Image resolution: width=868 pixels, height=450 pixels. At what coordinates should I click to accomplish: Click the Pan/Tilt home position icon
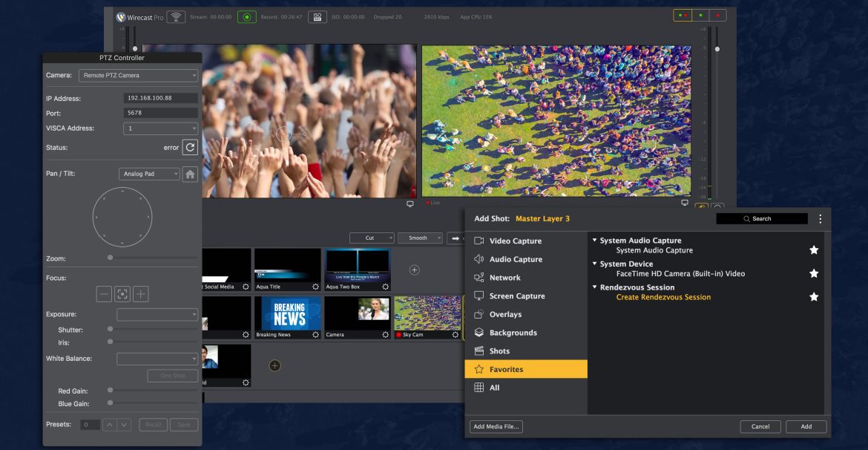[x=190, y=174]
